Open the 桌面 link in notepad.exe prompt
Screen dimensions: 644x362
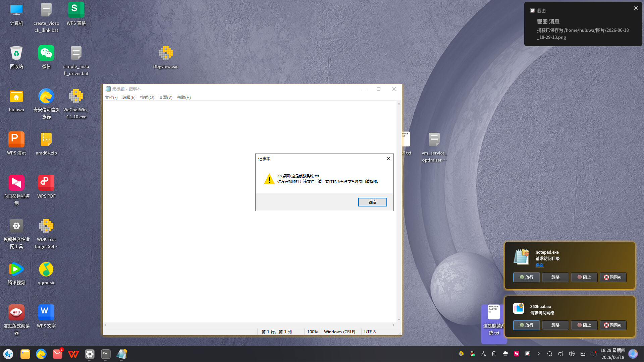[539, 265]
